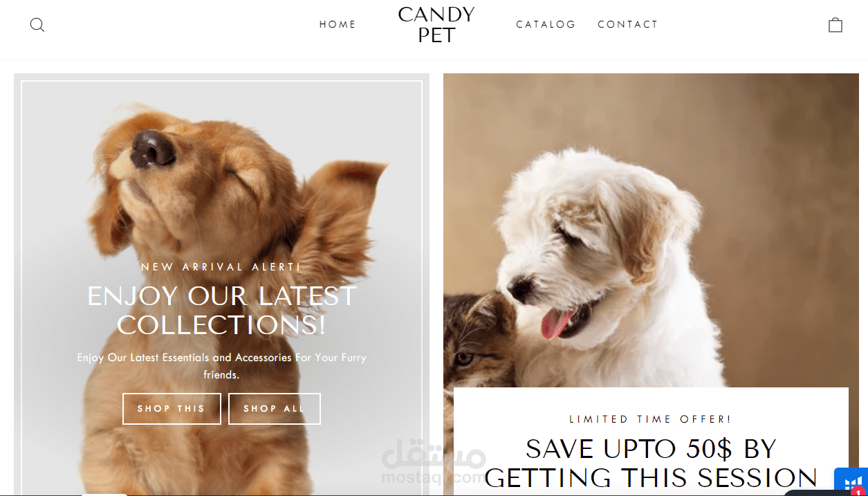
Task: Click the white offer card panel
Action: [651, 441]
